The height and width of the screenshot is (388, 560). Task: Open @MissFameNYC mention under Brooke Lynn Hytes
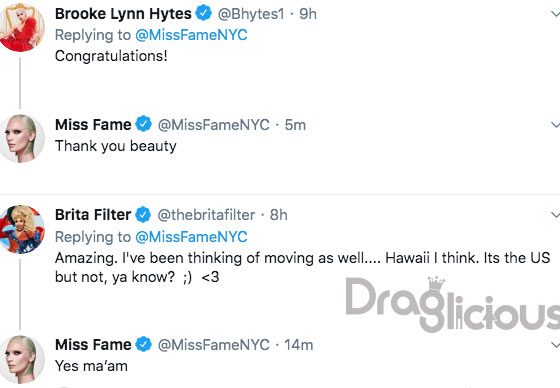tap(191, 35)
